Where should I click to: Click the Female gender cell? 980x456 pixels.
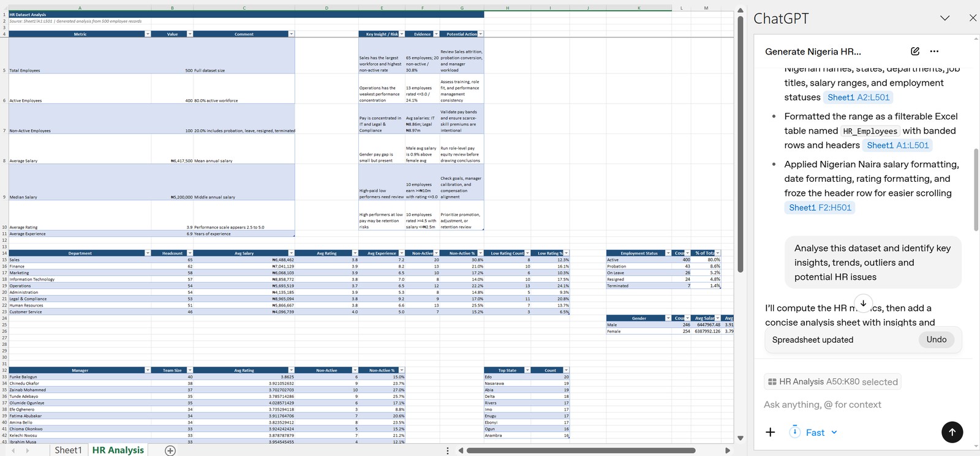point(639,331)
